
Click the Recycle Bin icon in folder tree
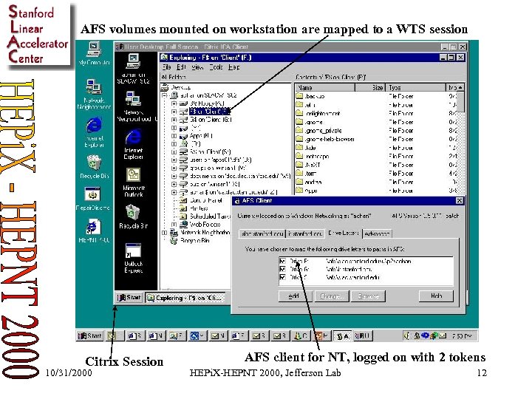174,241
